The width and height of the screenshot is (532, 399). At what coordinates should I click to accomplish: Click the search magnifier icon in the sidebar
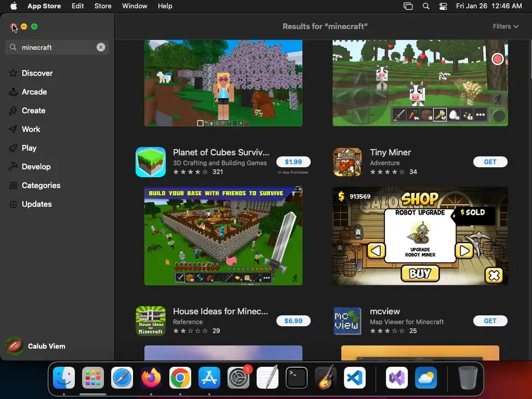click(x=13, y=47)
